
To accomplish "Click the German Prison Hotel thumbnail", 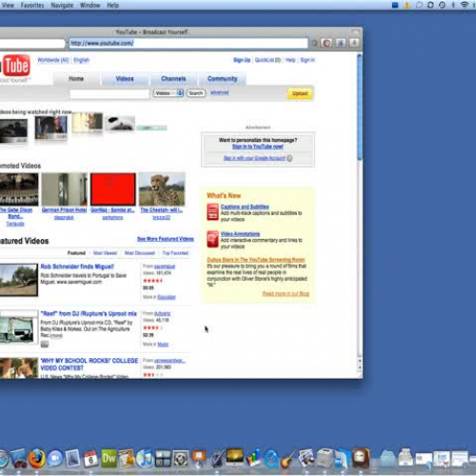I will (65, 189).
